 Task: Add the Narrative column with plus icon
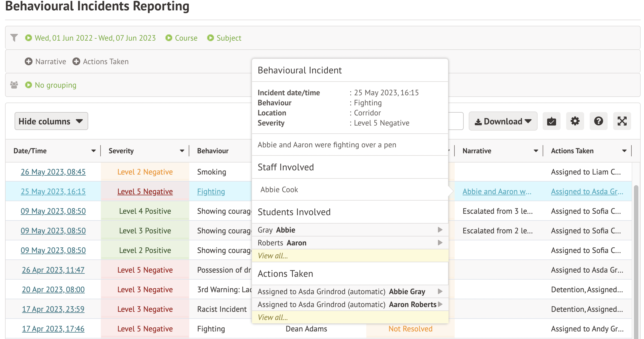(x=29, y=61)
